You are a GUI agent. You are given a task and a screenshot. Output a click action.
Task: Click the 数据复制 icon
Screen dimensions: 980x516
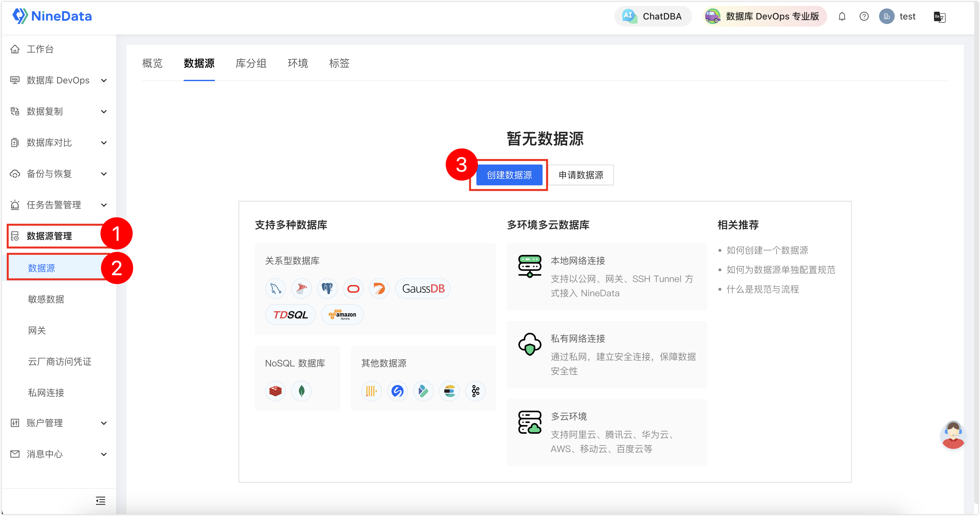tap(15, 112)
